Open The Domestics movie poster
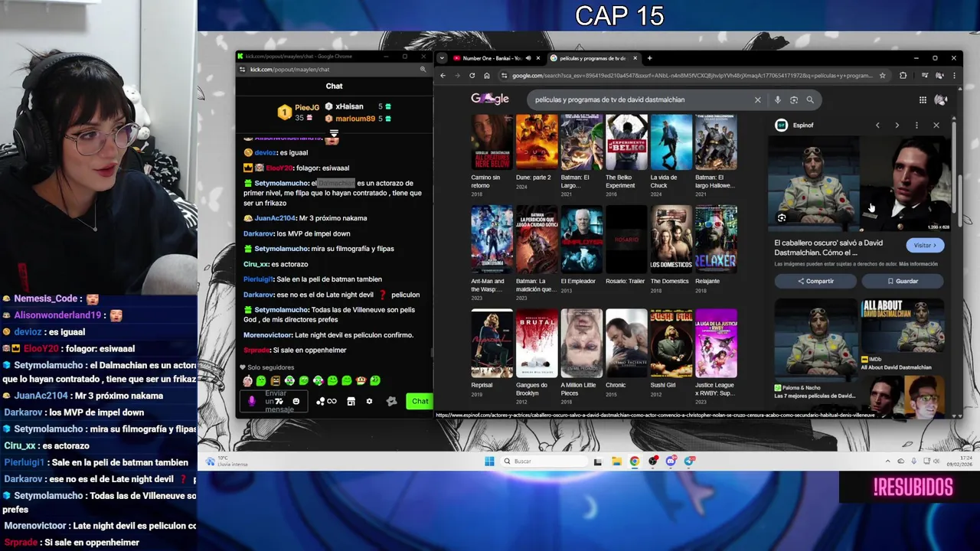The image size is (980, 551). coord(671,239)
